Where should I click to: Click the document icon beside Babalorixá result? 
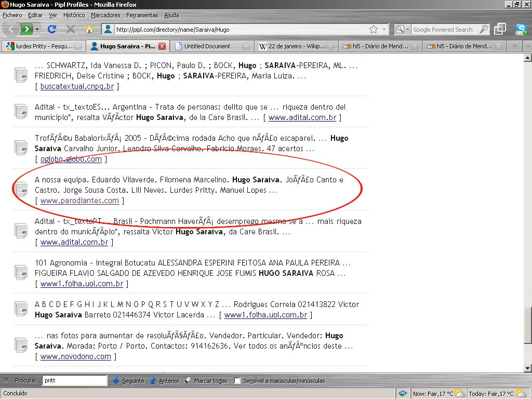21,148
